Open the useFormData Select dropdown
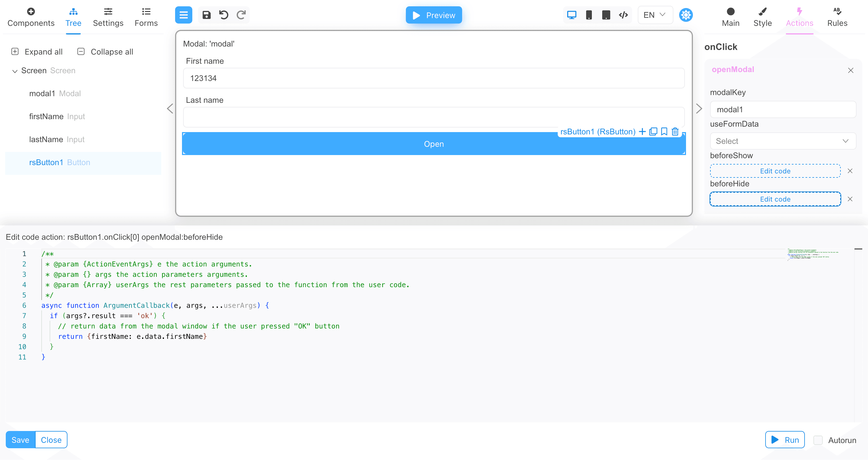The height and width of the screenshot is (460, 868). (782, 141)
